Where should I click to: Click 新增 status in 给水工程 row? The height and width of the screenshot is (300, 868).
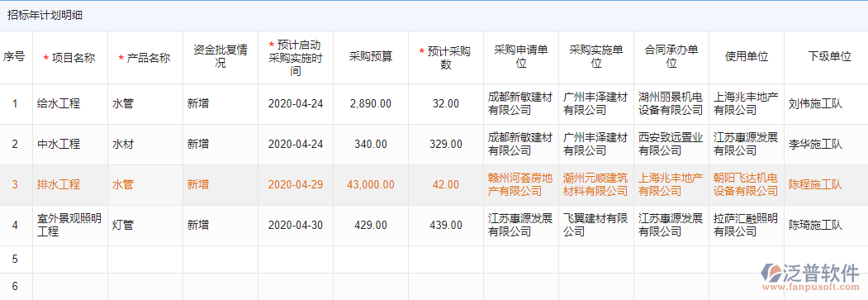click(x=221, y=104)
